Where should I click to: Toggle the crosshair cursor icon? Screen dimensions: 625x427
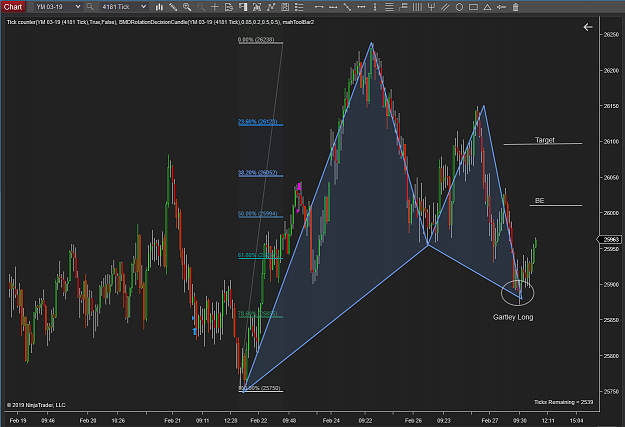point(214,7)
